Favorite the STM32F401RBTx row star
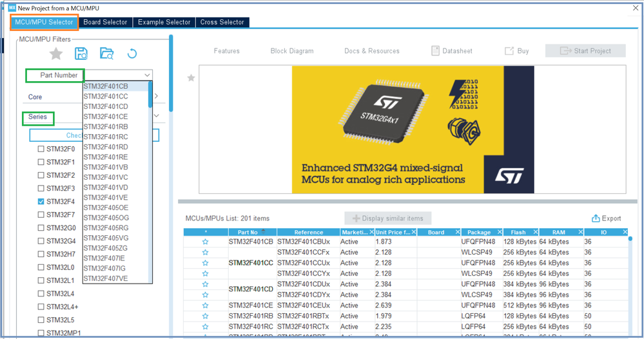Viewport: 644px width, 339px height. coord(206,316)
